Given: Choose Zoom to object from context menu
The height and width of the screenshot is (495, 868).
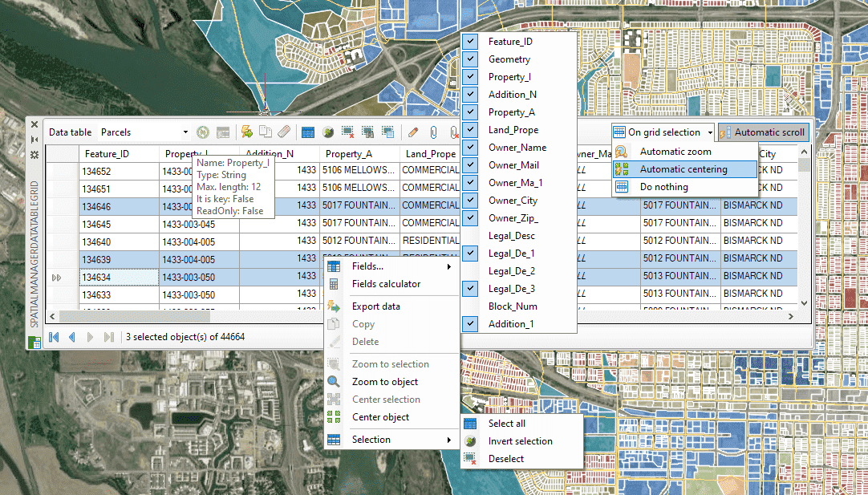Looking at the screenshot, I should point(385,382).
